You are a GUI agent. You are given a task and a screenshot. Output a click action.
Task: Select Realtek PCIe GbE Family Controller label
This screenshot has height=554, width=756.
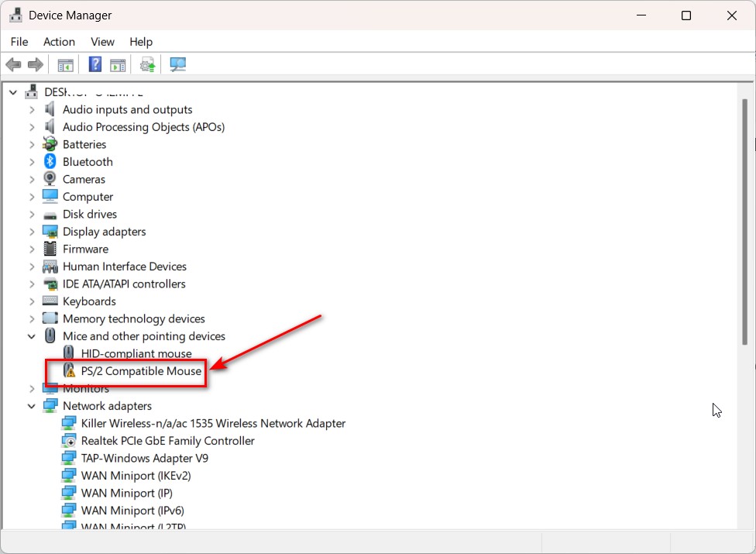tap(168, 441)
